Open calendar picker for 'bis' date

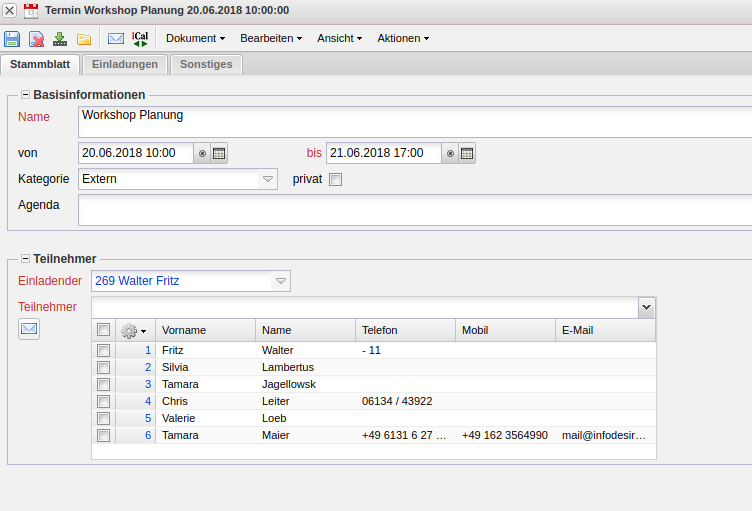(x=467, y=153)
